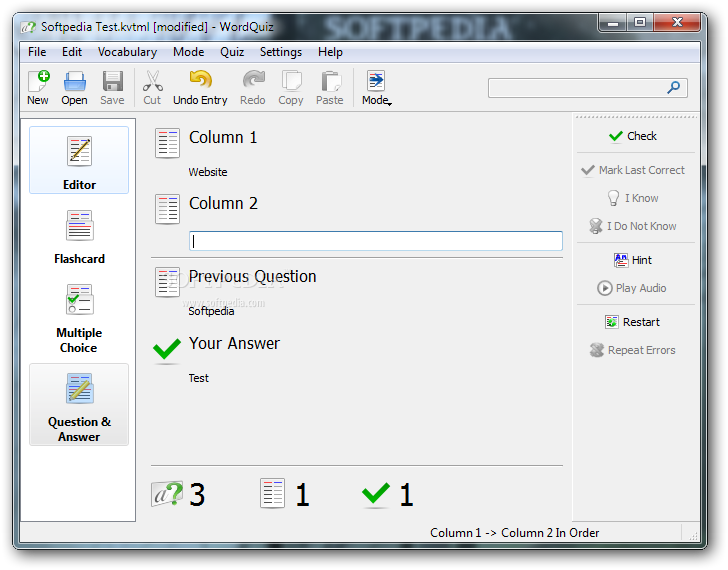Click the Column 2 answer icon
728x570 pixels.
click(x=168, y=209)
